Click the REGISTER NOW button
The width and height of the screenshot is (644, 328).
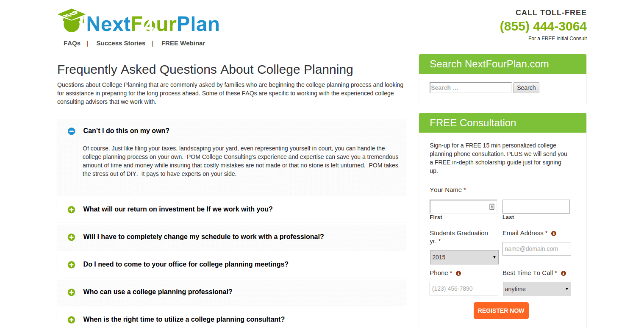[501, 311]
